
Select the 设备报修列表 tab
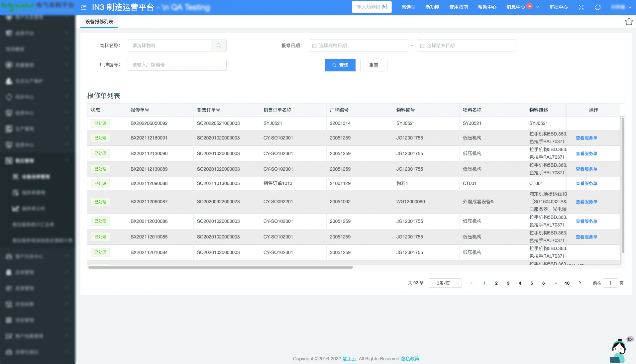pos(99,22)
